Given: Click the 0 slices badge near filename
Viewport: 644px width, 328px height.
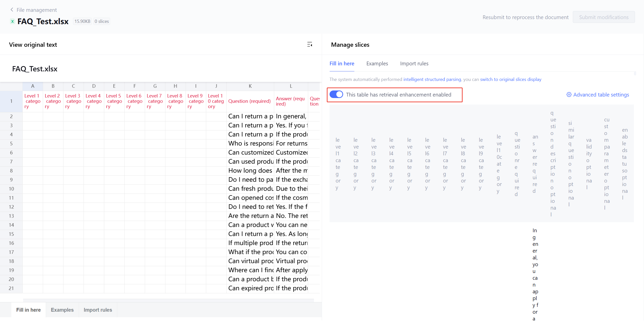Looking at the screenshot, I should click(x=102, y=21).
